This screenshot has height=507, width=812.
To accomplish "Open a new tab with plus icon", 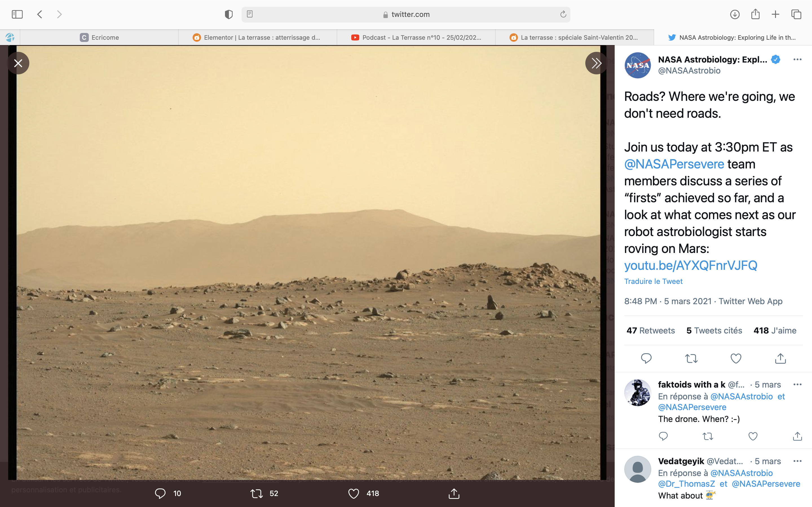I will coord(775,14).
